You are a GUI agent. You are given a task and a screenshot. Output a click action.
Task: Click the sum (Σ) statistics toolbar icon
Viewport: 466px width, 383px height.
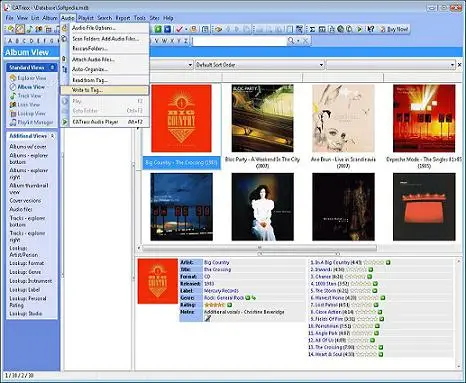[x=312, y=29]
